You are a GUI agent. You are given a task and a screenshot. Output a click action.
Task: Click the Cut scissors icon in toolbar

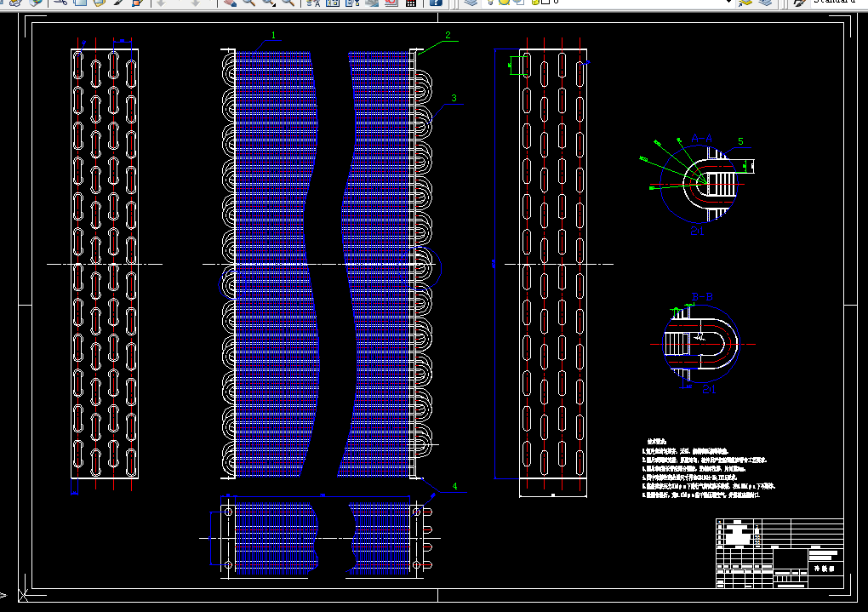tap(60, 2)
